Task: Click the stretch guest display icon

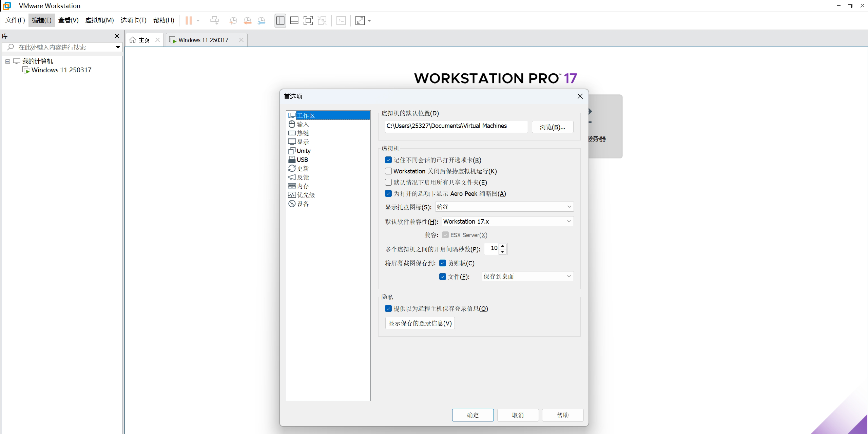Action: [360, 21]
